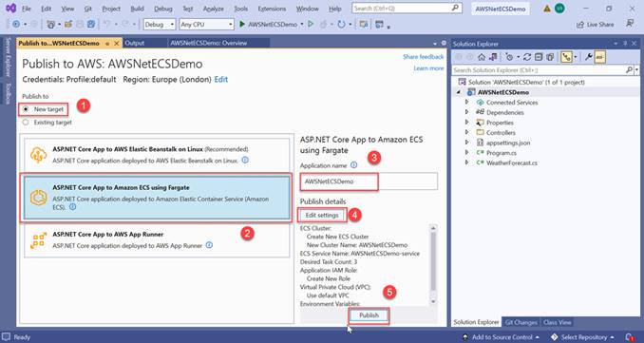Image resolution: width=644 pixels, height=343 pixels.
Task: Expand the Connected Services node
Action: (x=467, y=103)
